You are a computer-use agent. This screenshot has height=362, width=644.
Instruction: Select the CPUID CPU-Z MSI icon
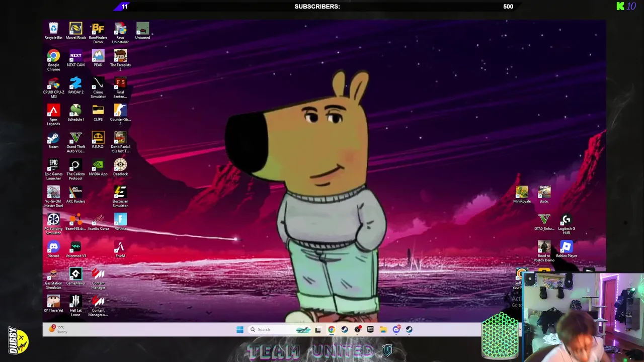[53, 87]
